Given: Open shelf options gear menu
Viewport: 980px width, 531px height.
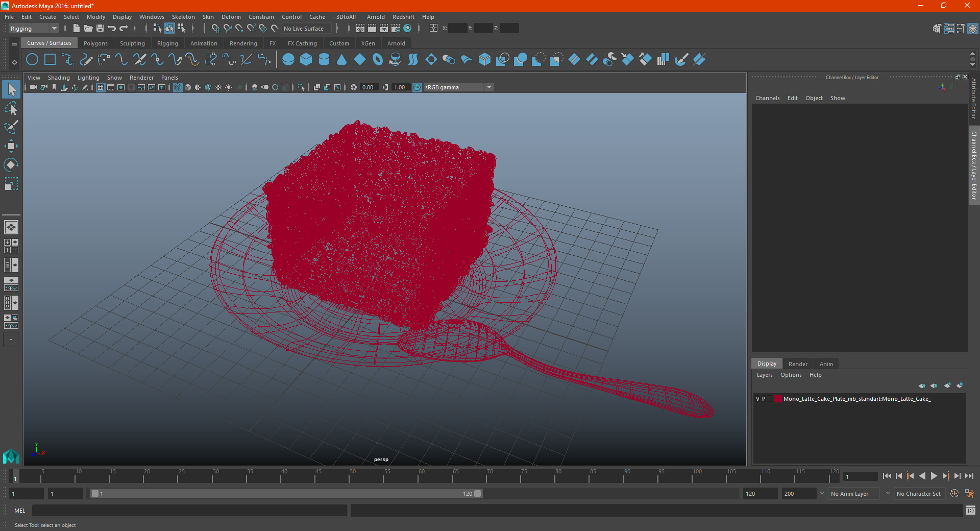Looking at the screenshot, I should tap(14, 62).
